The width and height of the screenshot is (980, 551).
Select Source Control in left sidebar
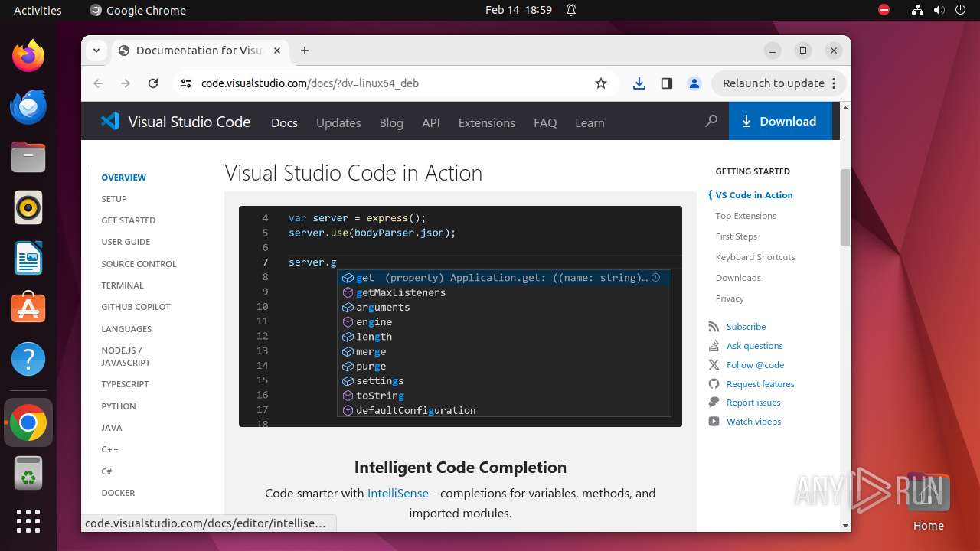[139, 264]
